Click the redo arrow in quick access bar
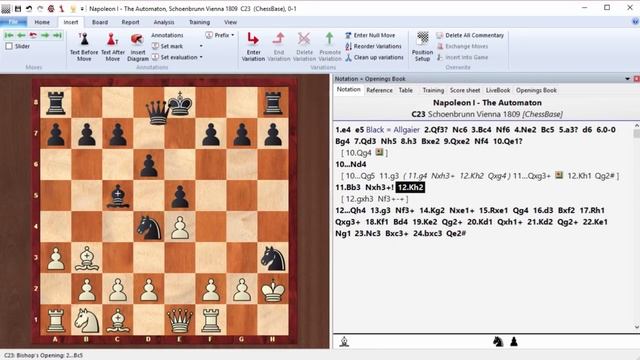The height and width of the screenshot is (360, 640). (40, 8)
